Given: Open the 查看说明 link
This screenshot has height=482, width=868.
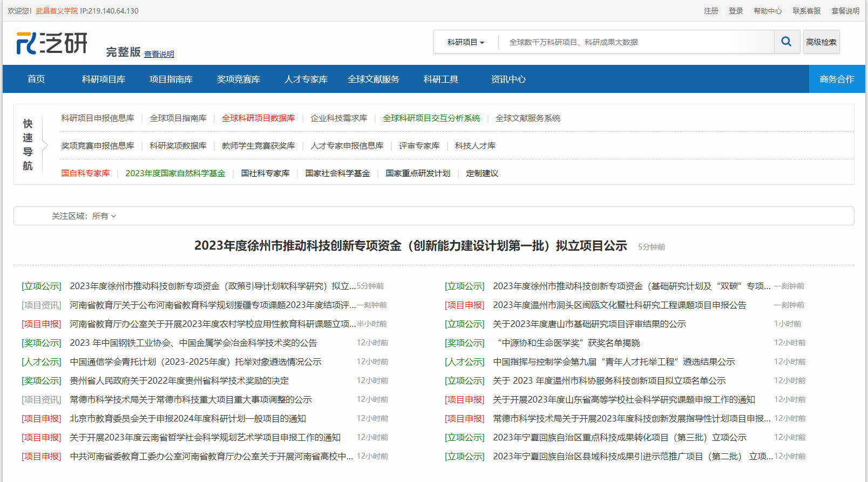Looking at the screenshot, I should [159, 54].
